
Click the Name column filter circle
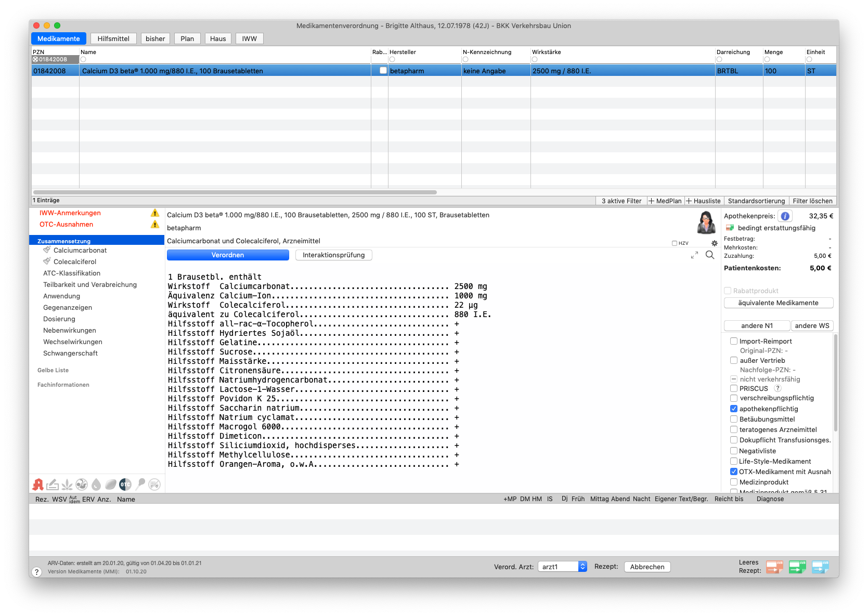pos(83,59)
